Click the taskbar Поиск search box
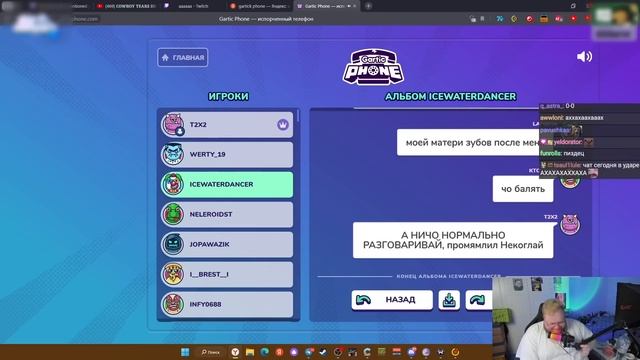This screenshot has width=640, height=360. coord(211,352)
